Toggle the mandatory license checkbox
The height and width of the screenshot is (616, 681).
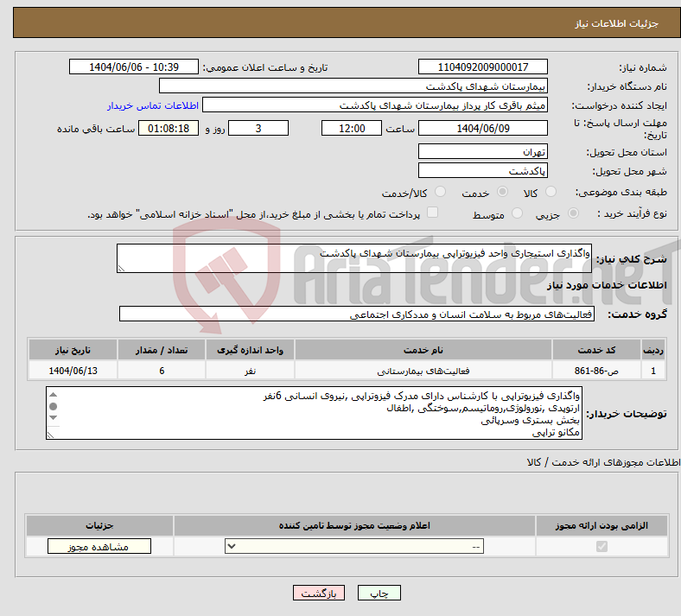(x=601, y=546)
